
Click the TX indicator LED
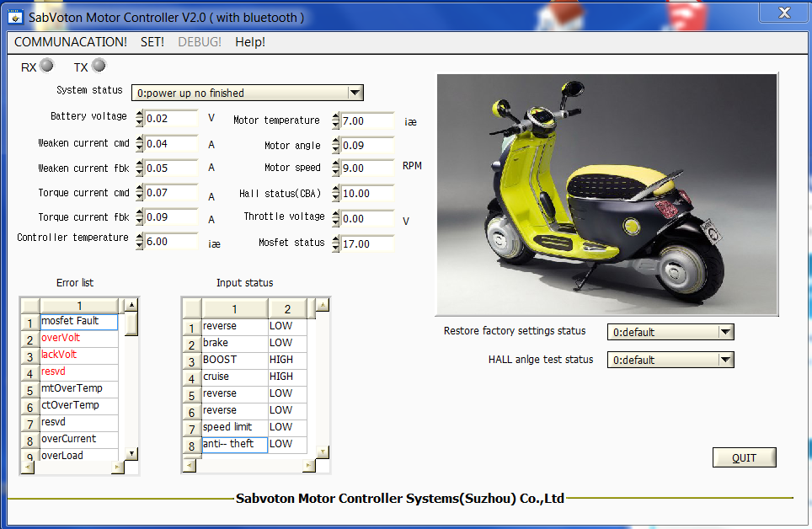pyautogui.click(x=99, y=66)
